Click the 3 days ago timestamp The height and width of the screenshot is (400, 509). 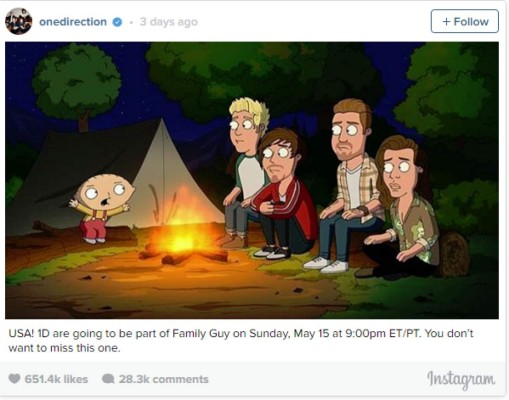[x=169, y=22]
